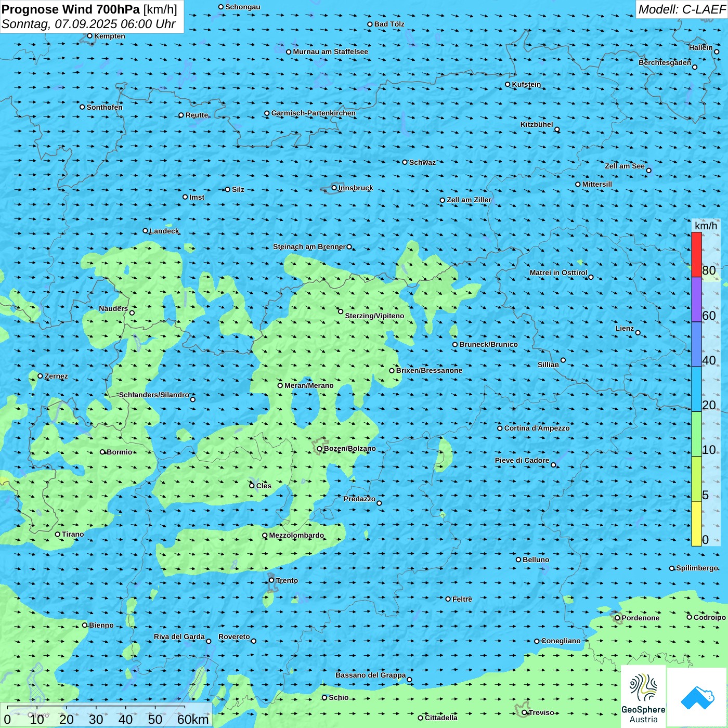Click the Kempten city marker

(89, 36)
